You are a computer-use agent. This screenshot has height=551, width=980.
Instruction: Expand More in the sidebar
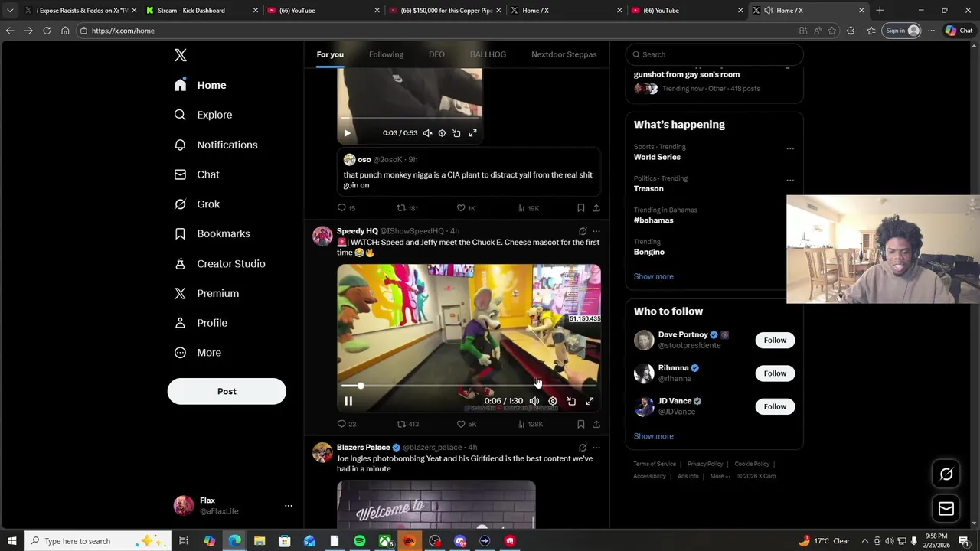[198, 353]
